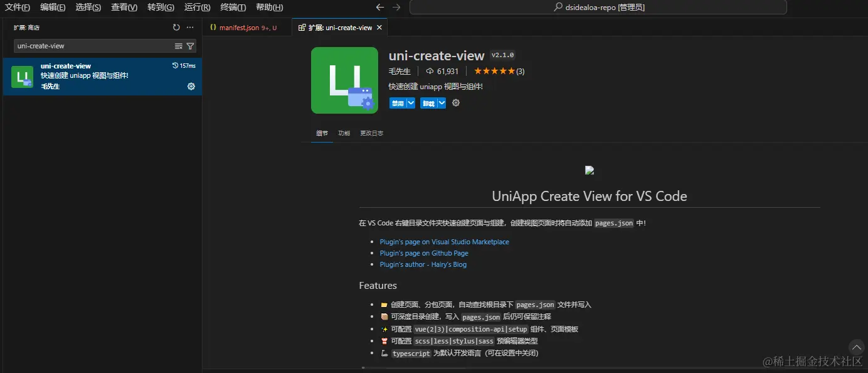868x373 pixels.
Task: Click the publisher name 毛先生 in the header
Action: (x=400, y=71)
